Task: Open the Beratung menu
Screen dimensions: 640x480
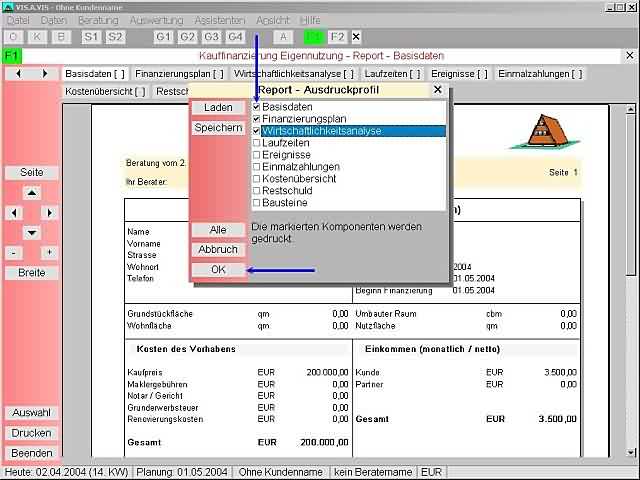Action: pos(98,20)
